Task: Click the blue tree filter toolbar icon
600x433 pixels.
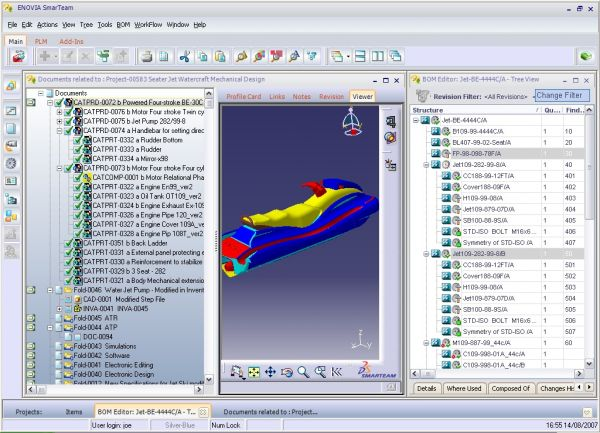Action: click(312, 57)
